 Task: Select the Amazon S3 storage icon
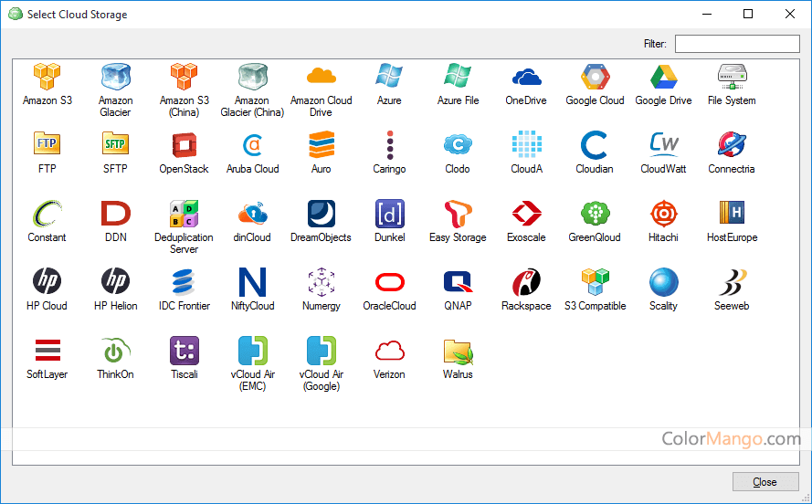[47, 77]
